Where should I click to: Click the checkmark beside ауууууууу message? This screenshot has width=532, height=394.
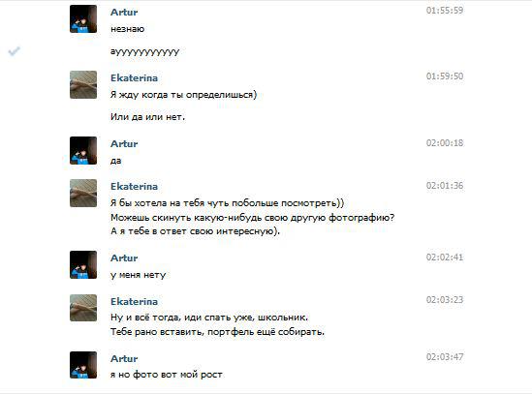pyautogui.click(x=15, y=51)
